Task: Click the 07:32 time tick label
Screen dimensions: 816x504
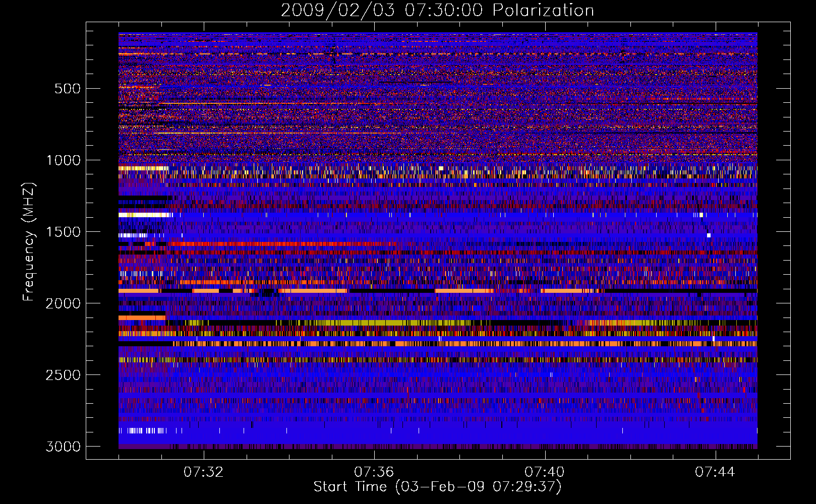Action: [203, 472]
